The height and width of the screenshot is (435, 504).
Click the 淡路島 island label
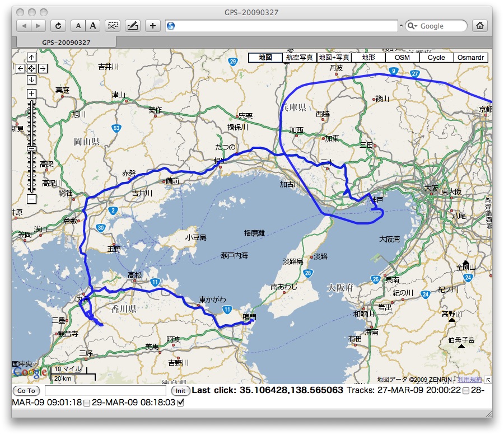[293, 261]
